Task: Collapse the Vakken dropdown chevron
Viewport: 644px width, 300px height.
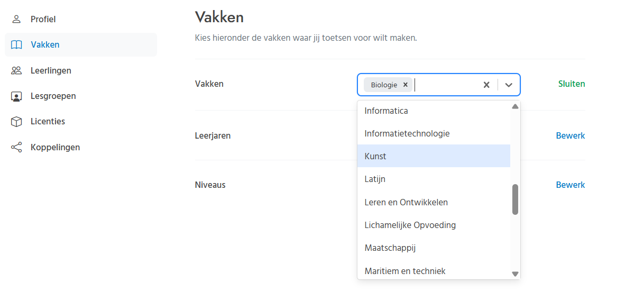Action: [509, 85]
